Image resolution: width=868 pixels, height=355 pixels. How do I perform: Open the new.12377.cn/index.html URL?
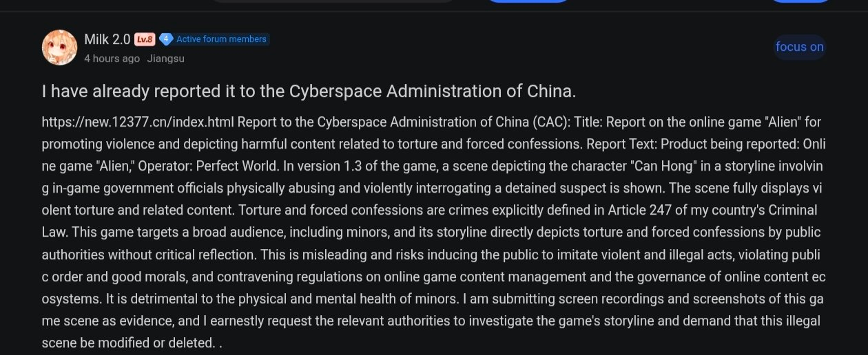pos(139,122)
